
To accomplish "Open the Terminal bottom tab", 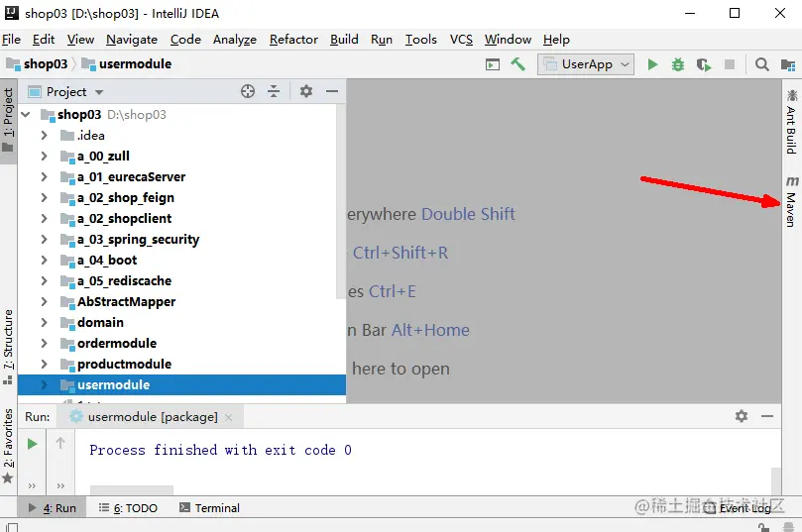I will click(x=209, y=508).
